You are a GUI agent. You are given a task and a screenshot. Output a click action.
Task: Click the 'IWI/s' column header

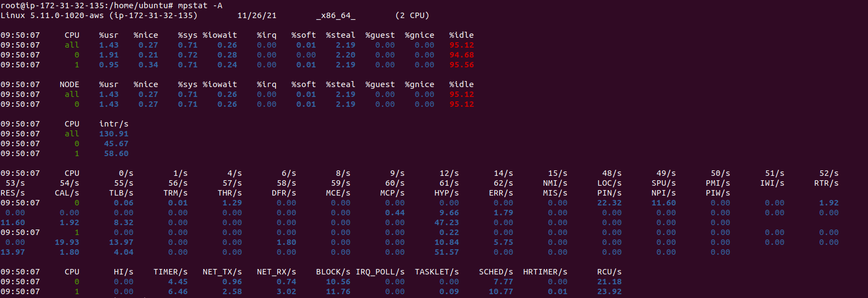[x=772, y=183]
